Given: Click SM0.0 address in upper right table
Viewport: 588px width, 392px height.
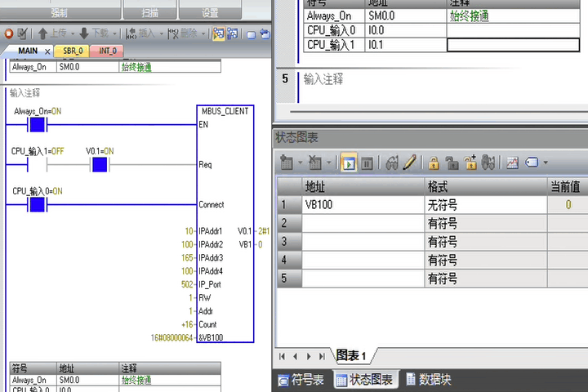Looking at the screenshot, I should 405,16.
